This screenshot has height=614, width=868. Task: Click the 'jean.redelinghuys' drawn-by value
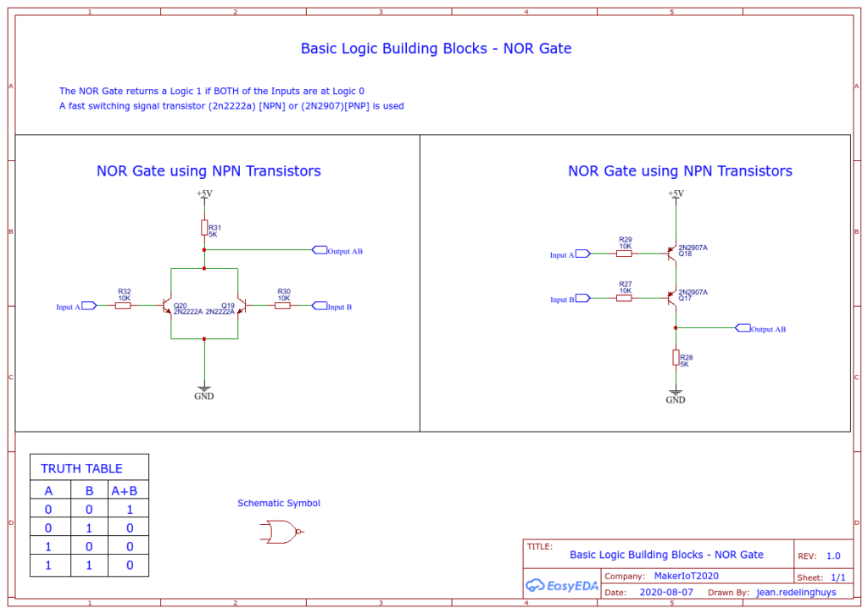796,593
